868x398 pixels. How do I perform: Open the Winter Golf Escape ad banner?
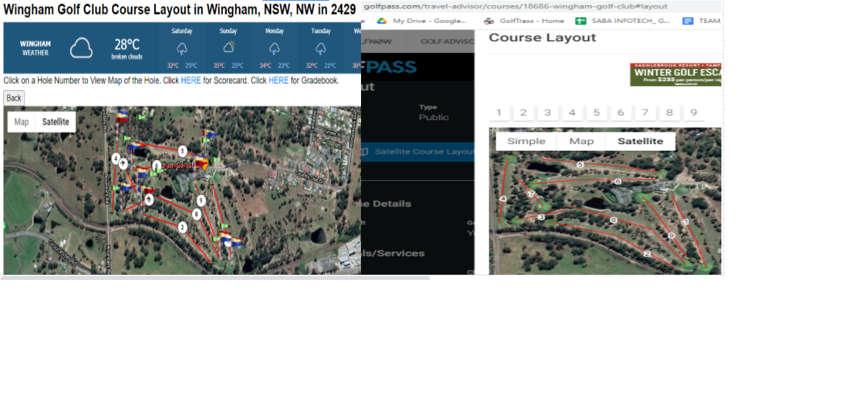[x=676, y=74]
